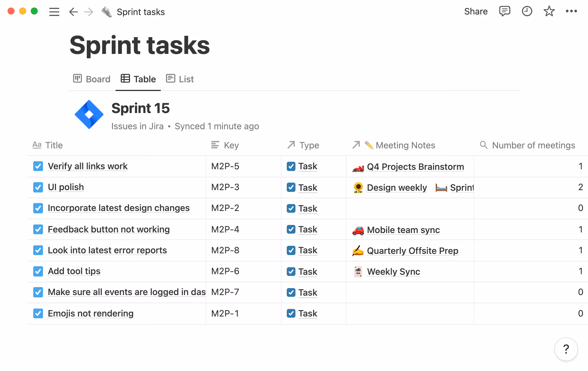Open comments with the speech bubble icon
588x371 pixels.
pyautogui.click(x=505, y=11)
